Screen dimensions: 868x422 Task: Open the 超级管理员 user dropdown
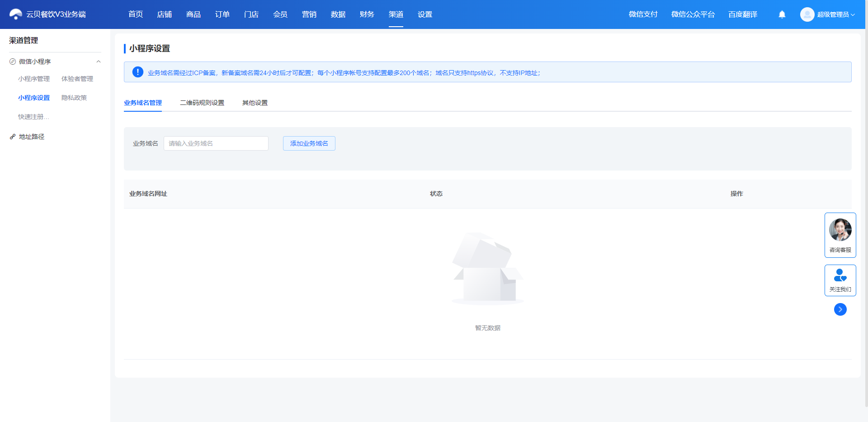click(835, 14)
